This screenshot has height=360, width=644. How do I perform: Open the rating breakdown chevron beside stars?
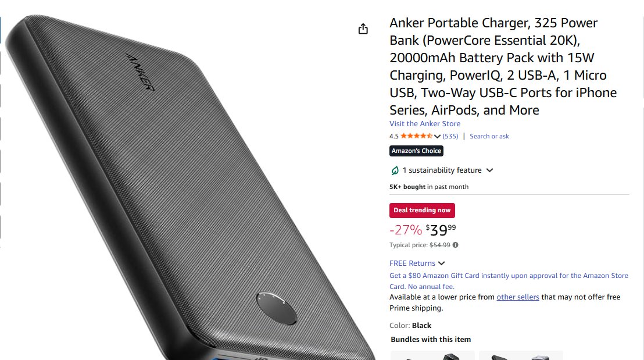[x=437, y=137]
